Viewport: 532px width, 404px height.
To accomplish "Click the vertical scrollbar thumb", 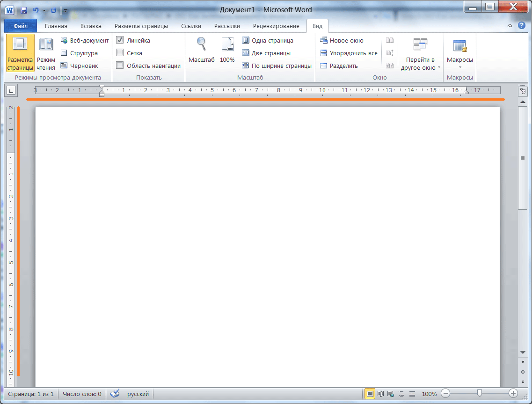I will 523,158.
